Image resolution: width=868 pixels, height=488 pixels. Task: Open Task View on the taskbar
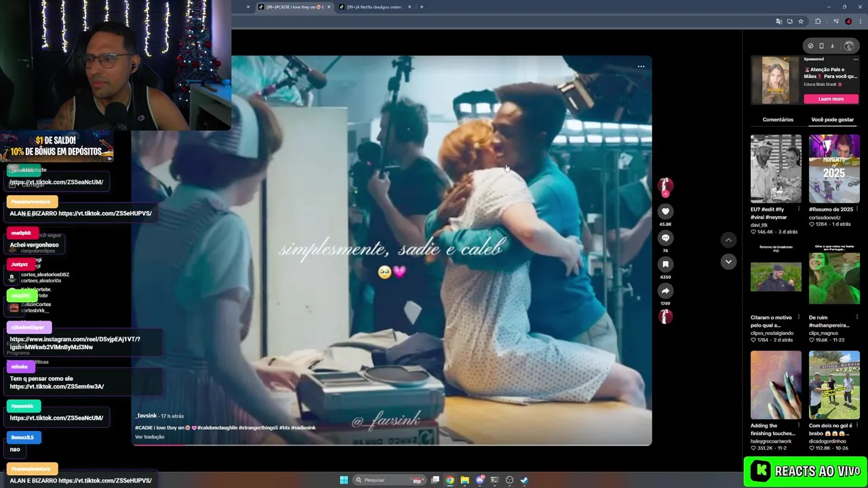pos(435,480)
